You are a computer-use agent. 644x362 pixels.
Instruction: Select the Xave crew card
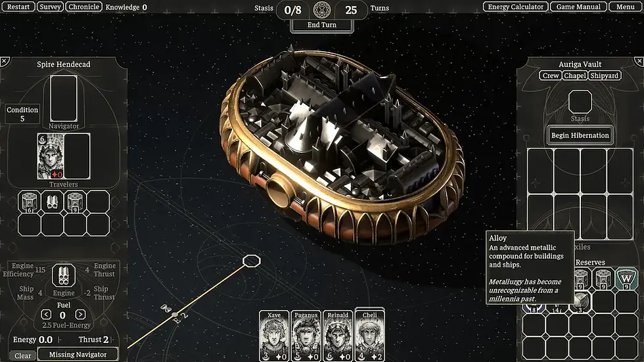[x=274, y=336]
